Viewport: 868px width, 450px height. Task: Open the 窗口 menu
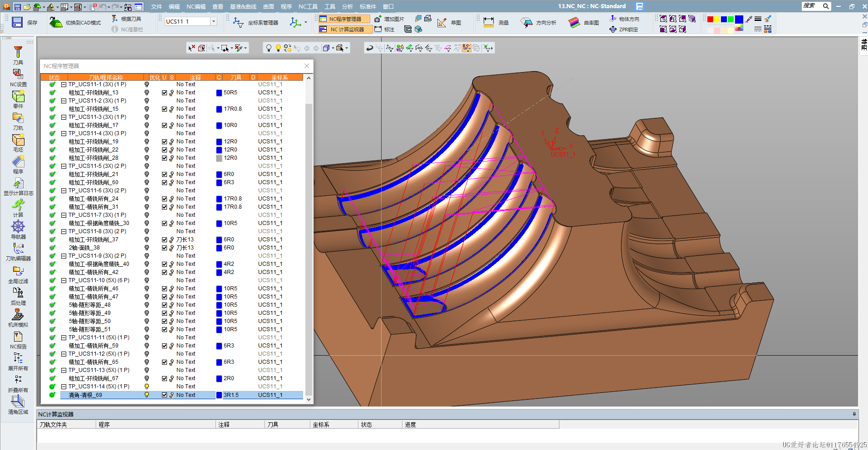click(x=388, y=6)
